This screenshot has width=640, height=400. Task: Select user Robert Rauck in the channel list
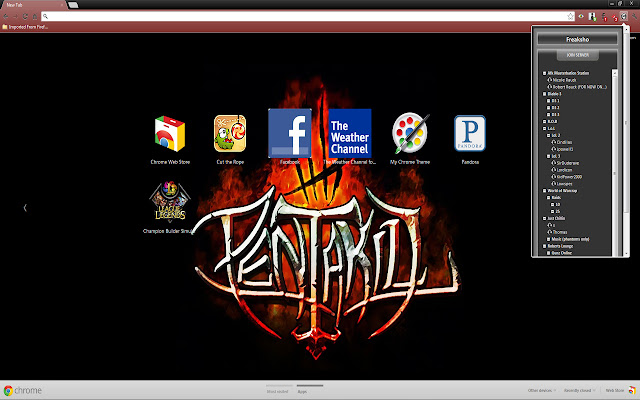[x=580, y=87]
